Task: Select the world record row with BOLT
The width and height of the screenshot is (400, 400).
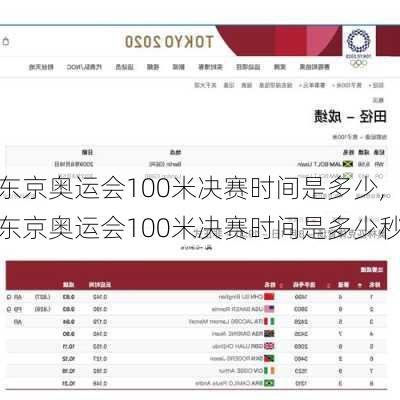Action: pyautogui.click(x=196, y=164)
